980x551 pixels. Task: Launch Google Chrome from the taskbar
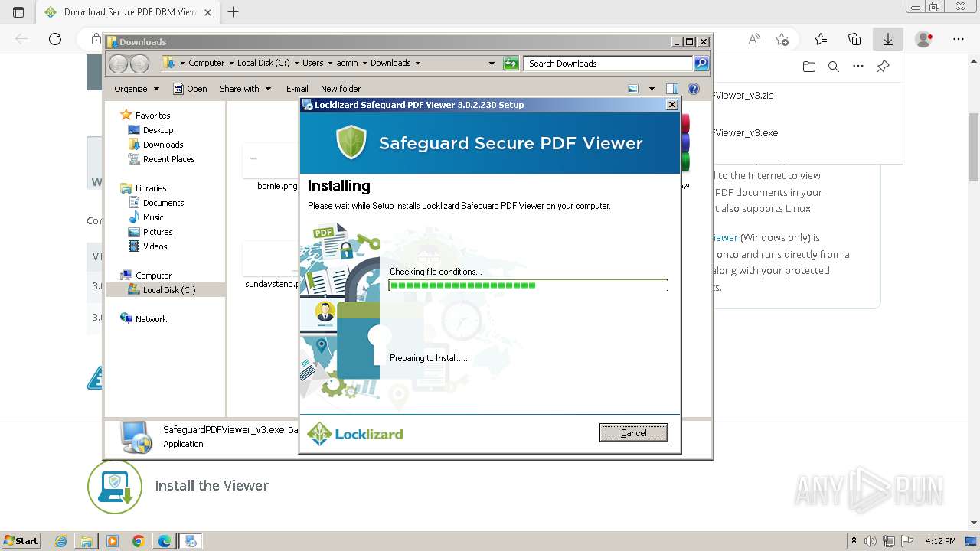point(138,541)
